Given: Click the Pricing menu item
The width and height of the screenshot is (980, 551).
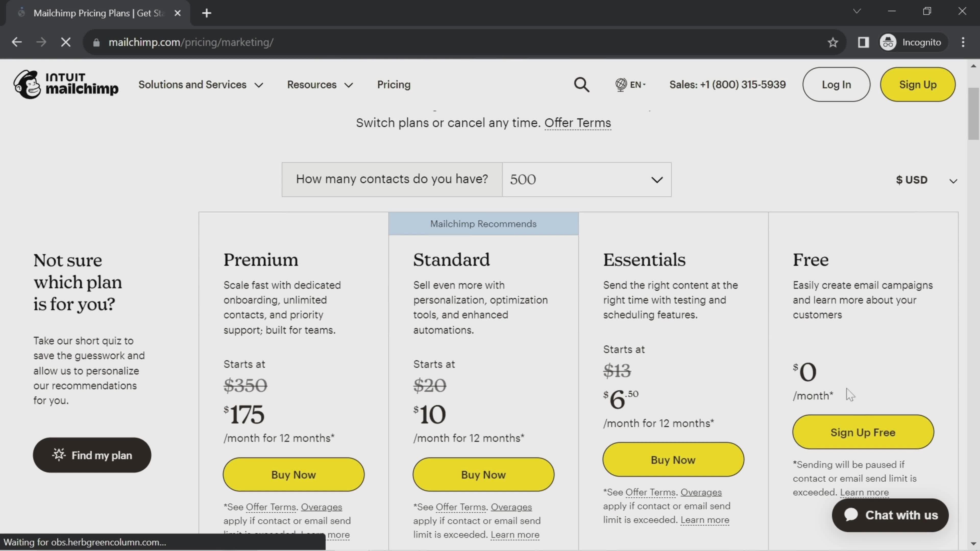Looking at the screenshot, I should click(x=394, y=84).
